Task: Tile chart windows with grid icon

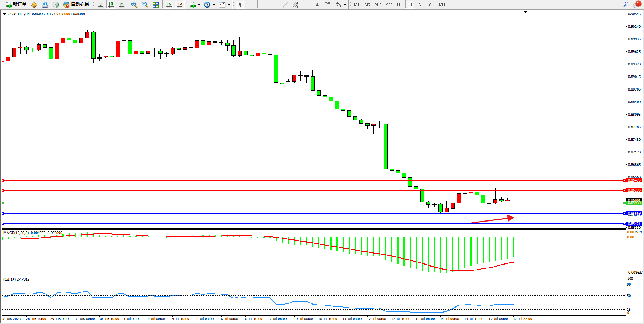Action: pos(156,5)
